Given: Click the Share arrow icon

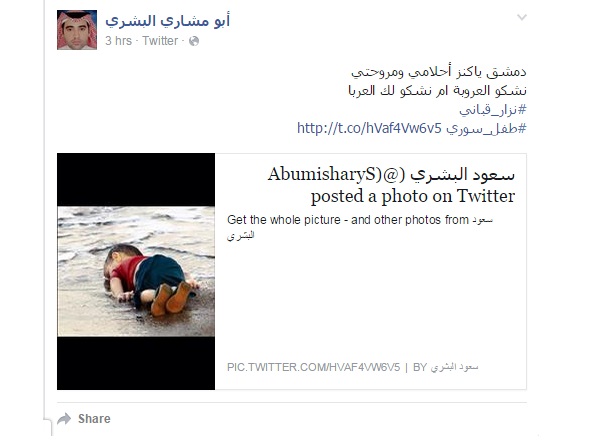Looking at the screenshot, I should (64, 419).
